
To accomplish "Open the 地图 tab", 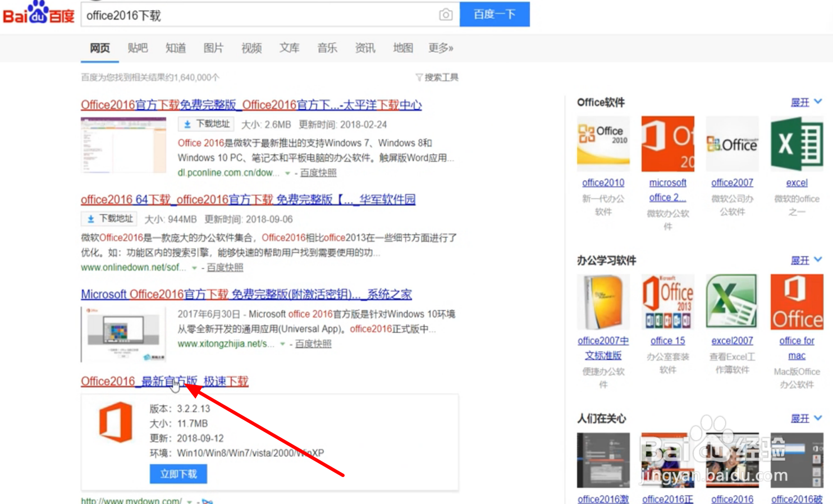I will coord(403,48).
